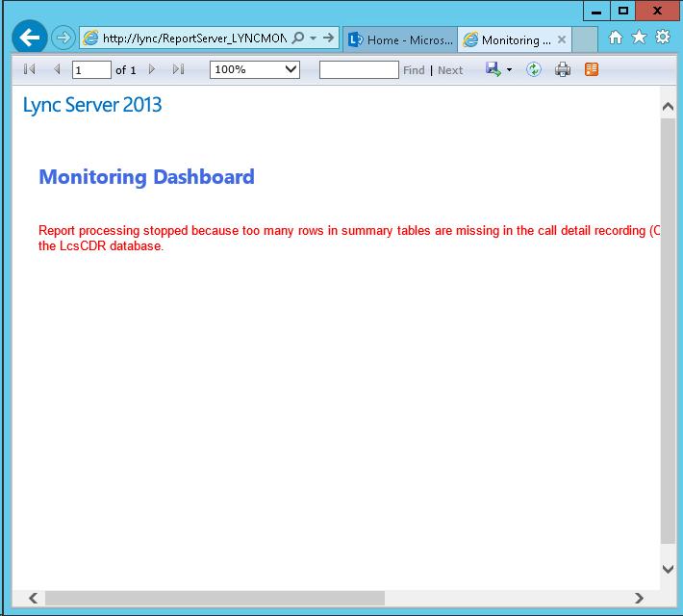
Task: Click the Export report disk icon
Action: click(x=493, y=69)
